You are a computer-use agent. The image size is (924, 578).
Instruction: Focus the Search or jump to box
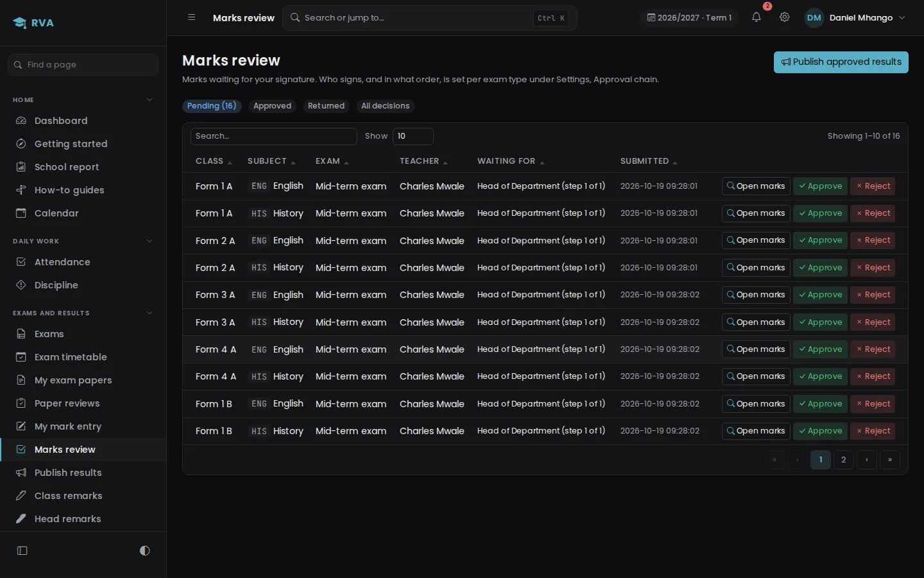pos(430,18)
